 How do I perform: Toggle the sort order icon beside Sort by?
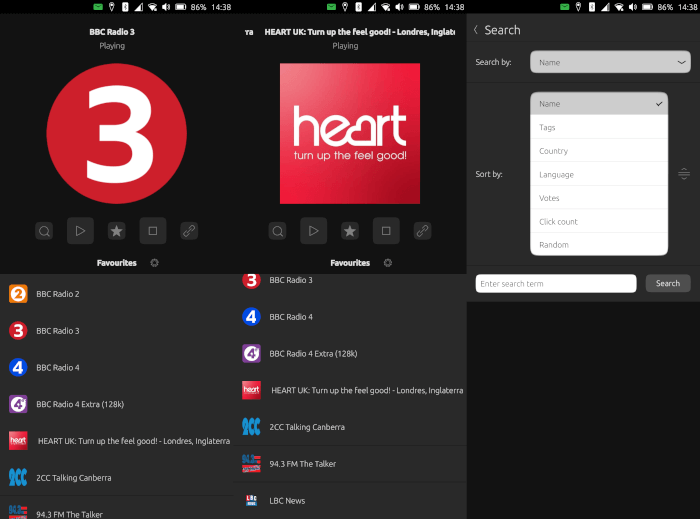coord(684,174)
